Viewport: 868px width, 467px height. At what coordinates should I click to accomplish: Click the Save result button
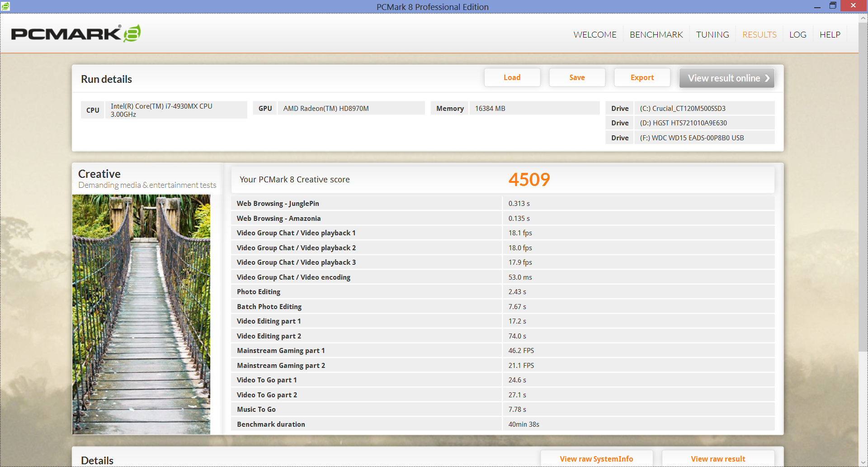click(577, 77)
